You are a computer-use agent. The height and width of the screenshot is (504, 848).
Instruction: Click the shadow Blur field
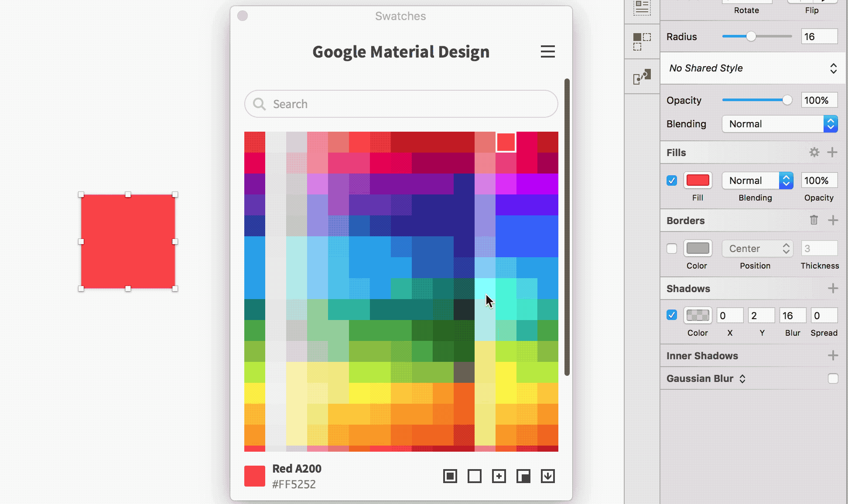coord(793,315)
